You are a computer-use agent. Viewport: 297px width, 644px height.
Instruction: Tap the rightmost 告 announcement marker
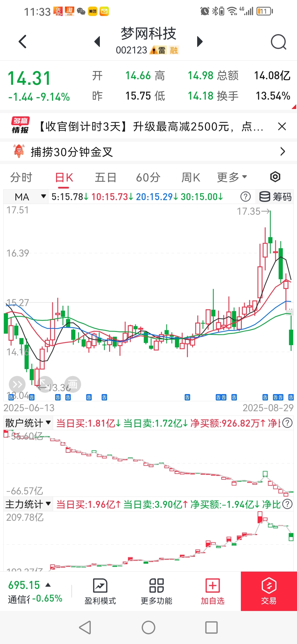[x=291, y=397]
